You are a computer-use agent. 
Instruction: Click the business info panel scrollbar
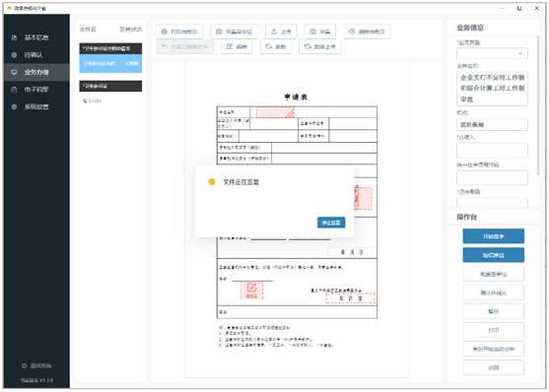(538, 105)
